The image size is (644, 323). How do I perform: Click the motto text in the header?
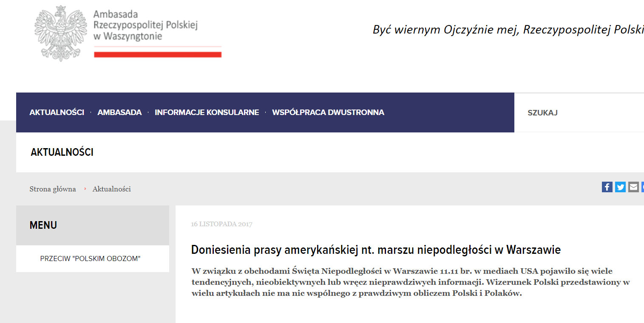[506, 30]
